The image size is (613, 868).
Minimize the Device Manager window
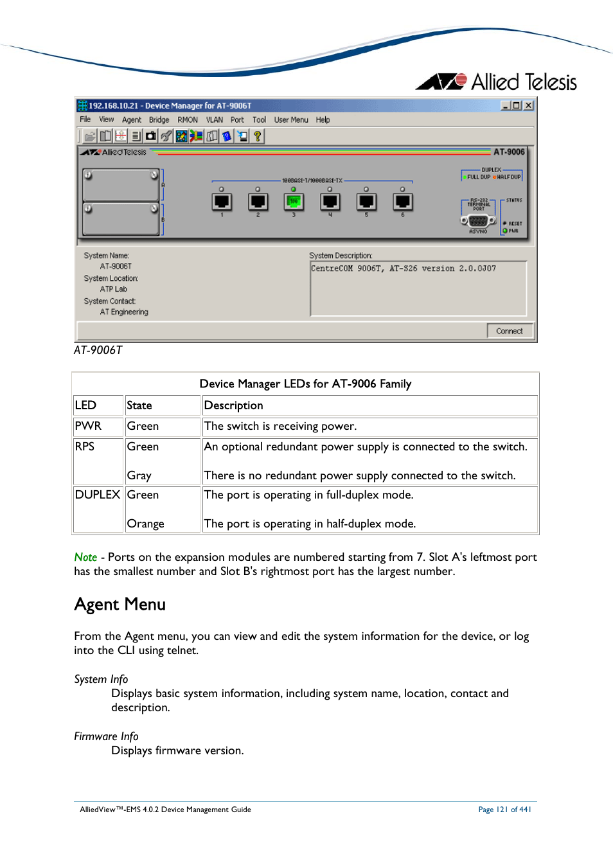coord(506,105)
